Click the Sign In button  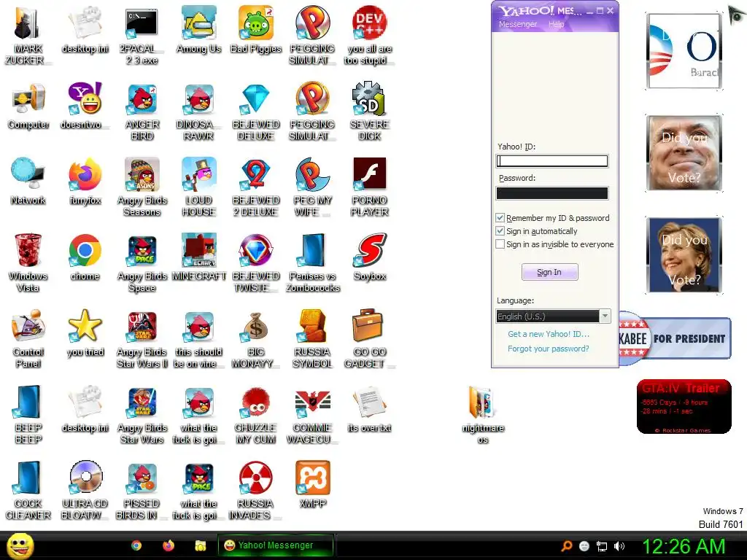[x=549, y=272]
